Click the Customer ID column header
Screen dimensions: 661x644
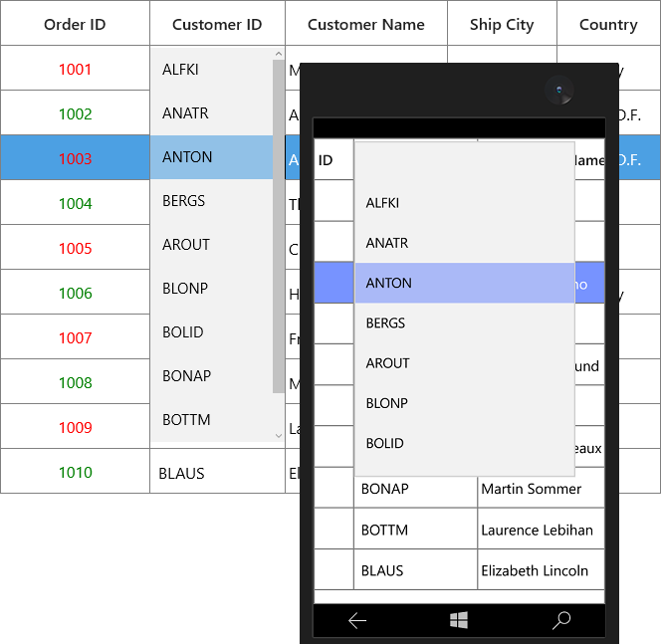tap(218, 23)
